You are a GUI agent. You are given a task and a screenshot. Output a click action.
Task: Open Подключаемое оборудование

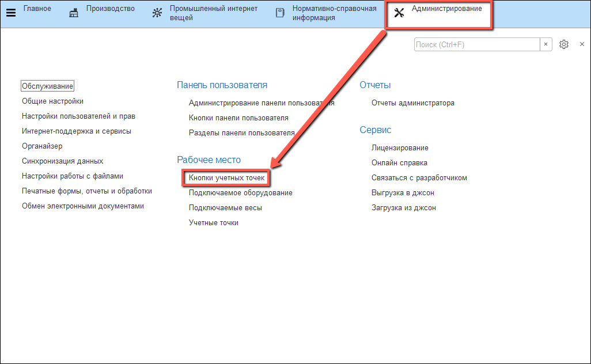240,193
